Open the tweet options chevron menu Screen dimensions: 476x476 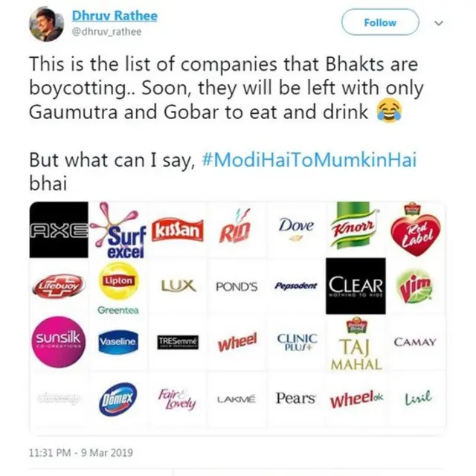(438, 23)
